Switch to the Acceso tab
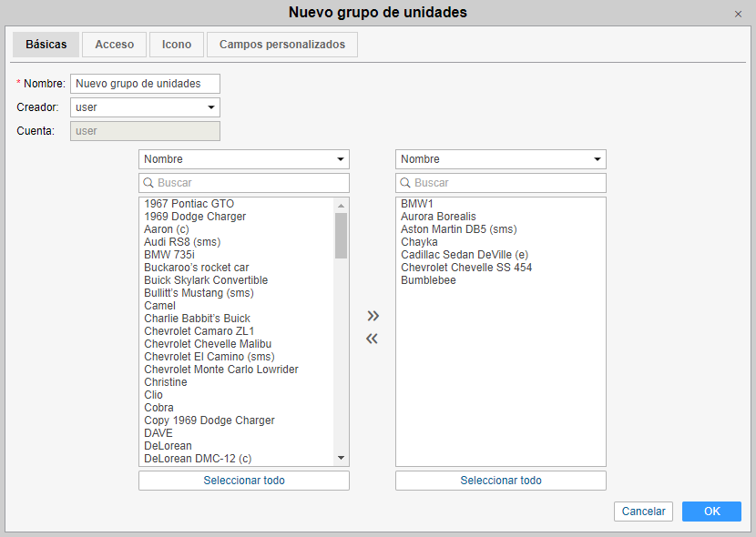The height and width of the screenshot is (537, 756). [x=115, y=45]
